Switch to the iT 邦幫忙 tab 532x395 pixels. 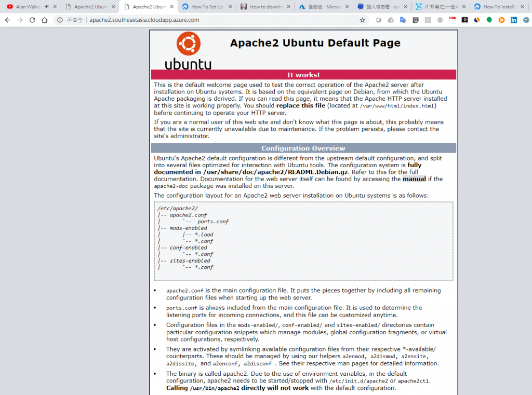click(442, 6)
